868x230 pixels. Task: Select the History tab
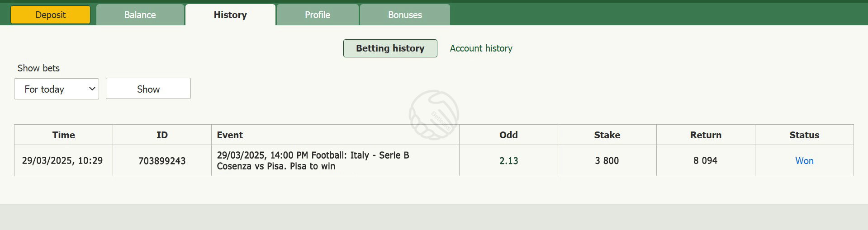click(x=230, y=15)
